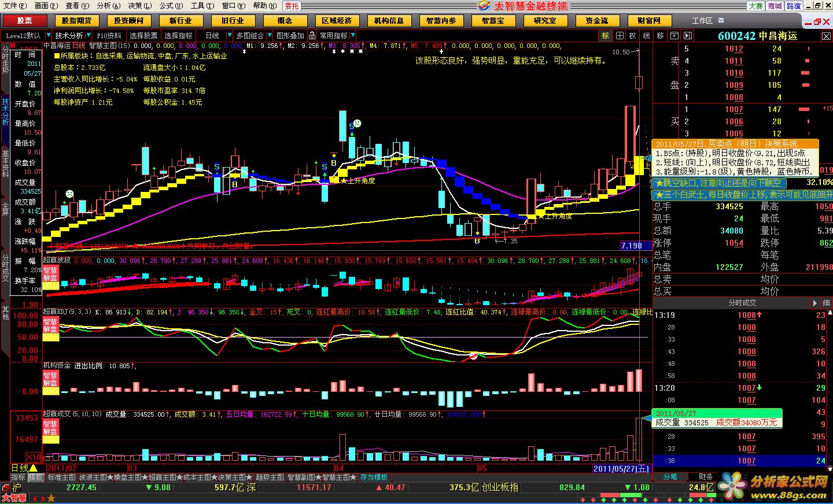Click the 商城 link
833x504 pixels.
[x=775, y=6]
